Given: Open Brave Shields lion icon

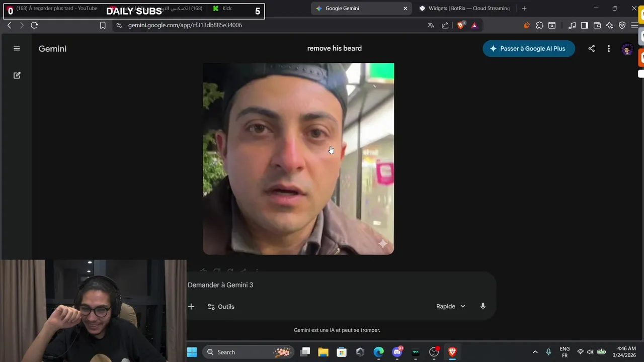Looking at the screenshot, I should click(x=460, y=25).
